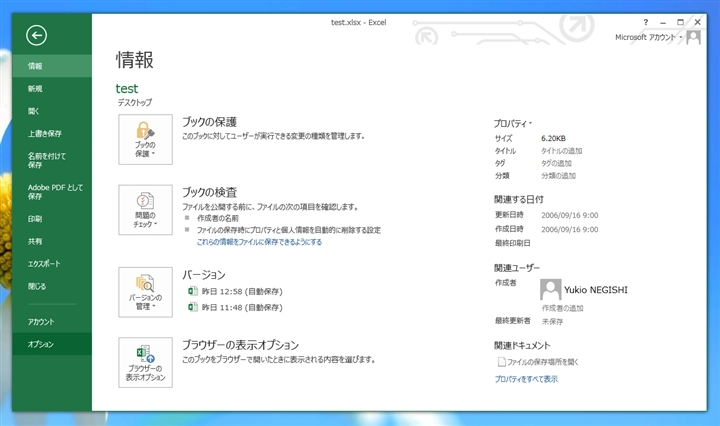This screenshot has width=720, height=426.
Task: Click the 未保存 last modified value
Action: click(552, 322)
